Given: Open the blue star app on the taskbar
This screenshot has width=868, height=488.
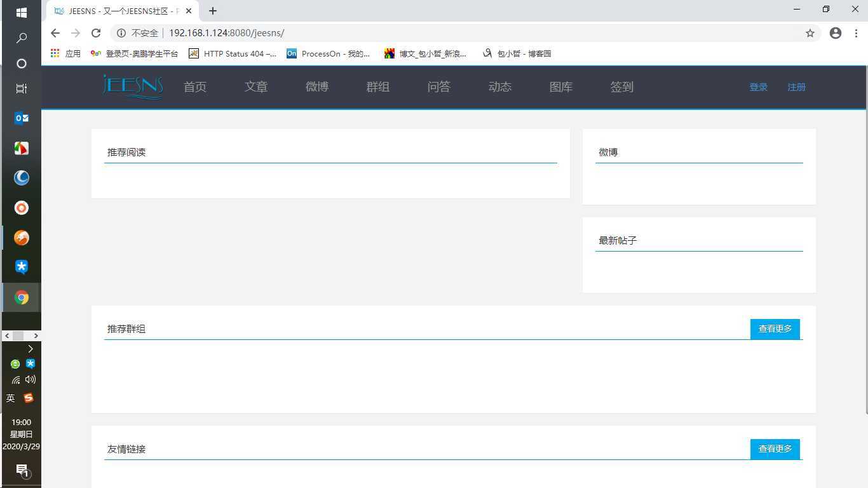Looking at the screenshot, I should (x=21, y=267).
